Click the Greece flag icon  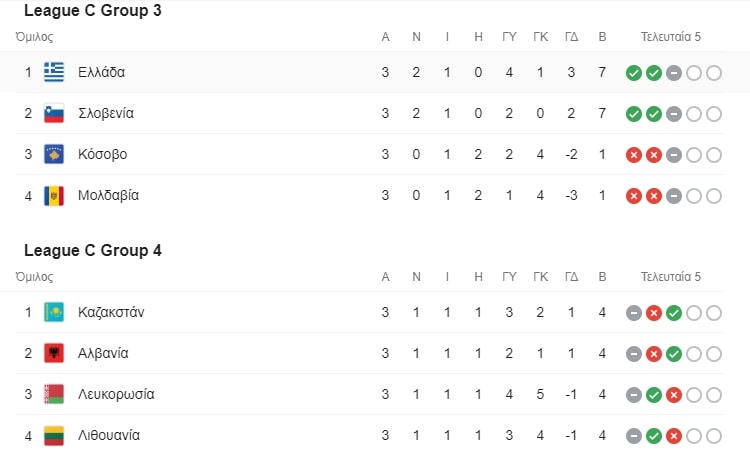coord(54,72)
